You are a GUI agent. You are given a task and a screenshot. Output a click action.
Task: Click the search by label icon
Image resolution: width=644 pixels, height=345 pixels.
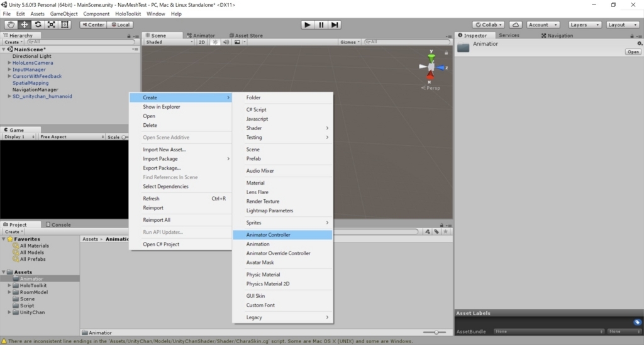436,232
